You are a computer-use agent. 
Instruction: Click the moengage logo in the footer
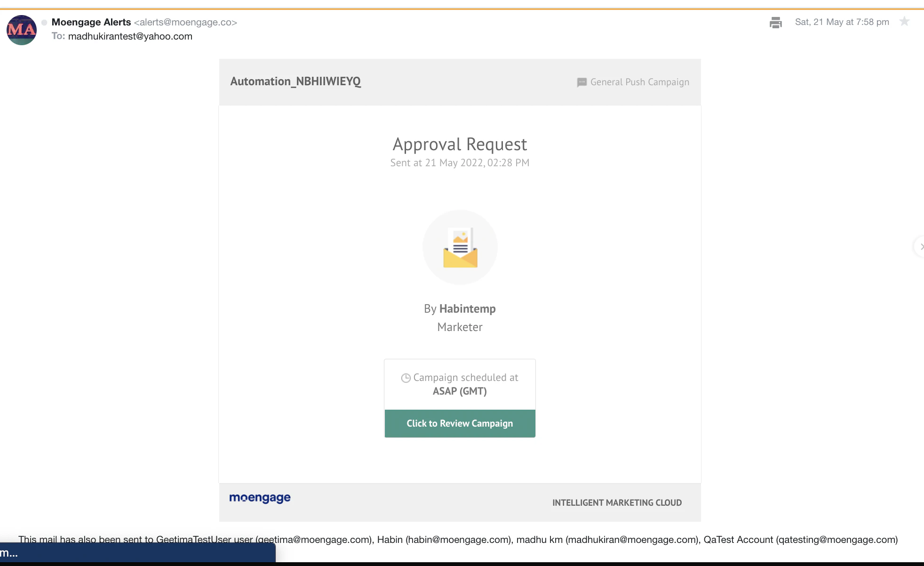coord(260,498)
